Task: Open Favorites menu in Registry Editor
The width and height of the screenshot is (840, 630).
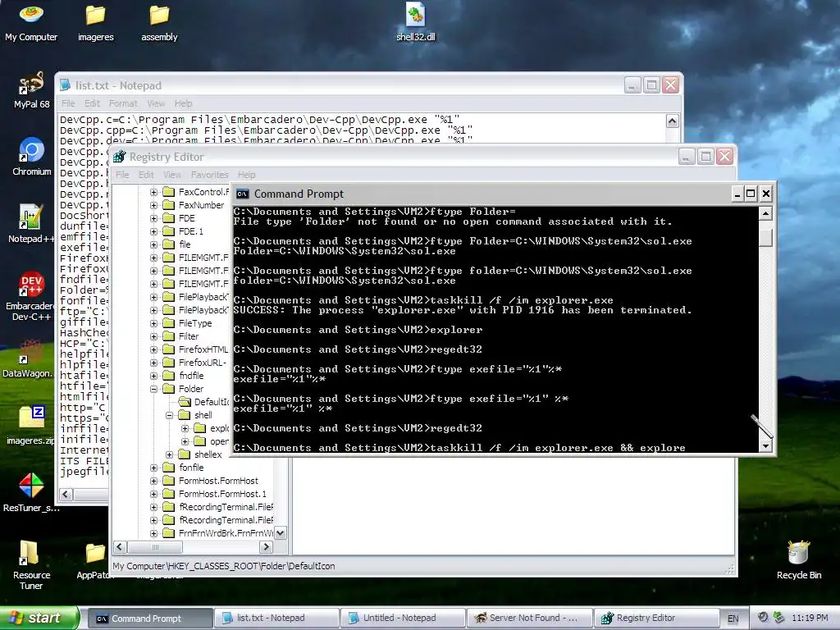Action: pyautogui.click(x=209, y=175)
